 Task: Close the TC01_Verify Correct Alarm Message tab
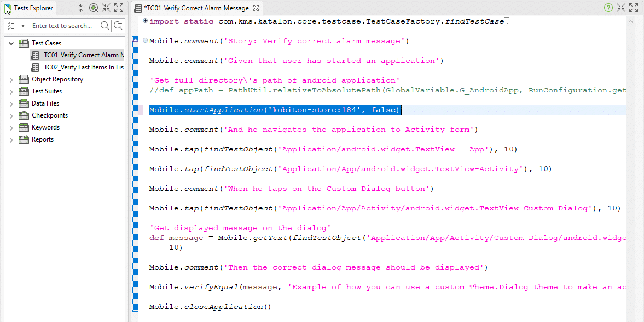click(x=256, y=8)
